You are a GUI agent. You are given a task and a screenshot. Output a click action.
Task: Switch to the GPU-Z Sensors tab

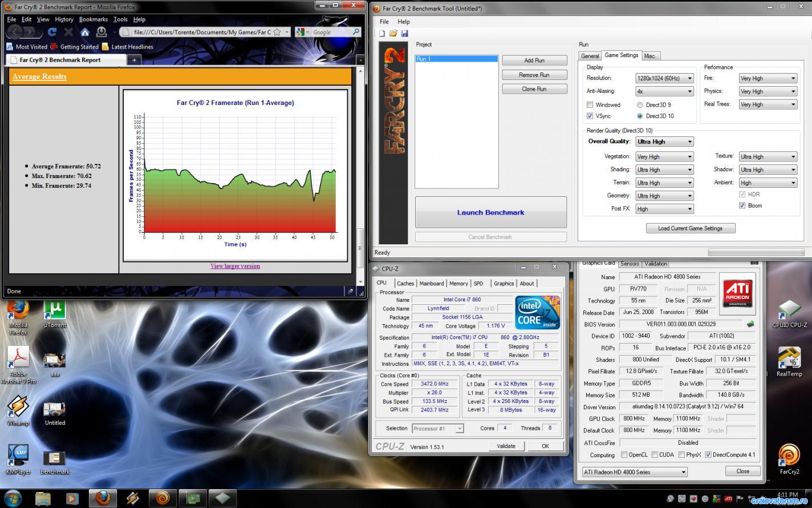[630, 264]
